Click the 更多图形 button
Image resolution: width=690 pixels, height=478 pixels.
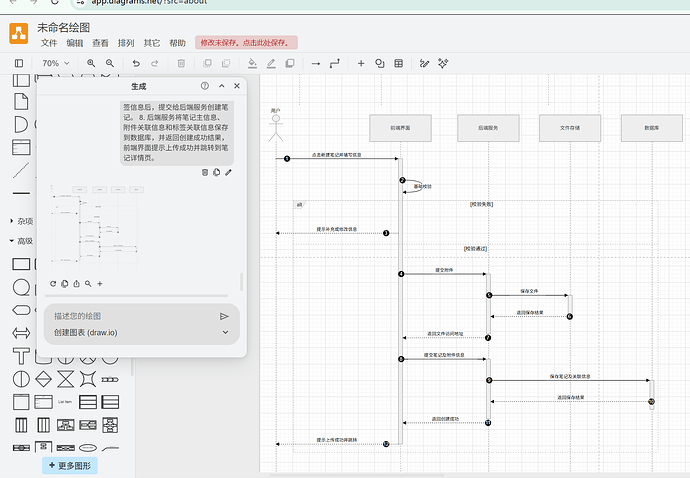coord(70,465)
